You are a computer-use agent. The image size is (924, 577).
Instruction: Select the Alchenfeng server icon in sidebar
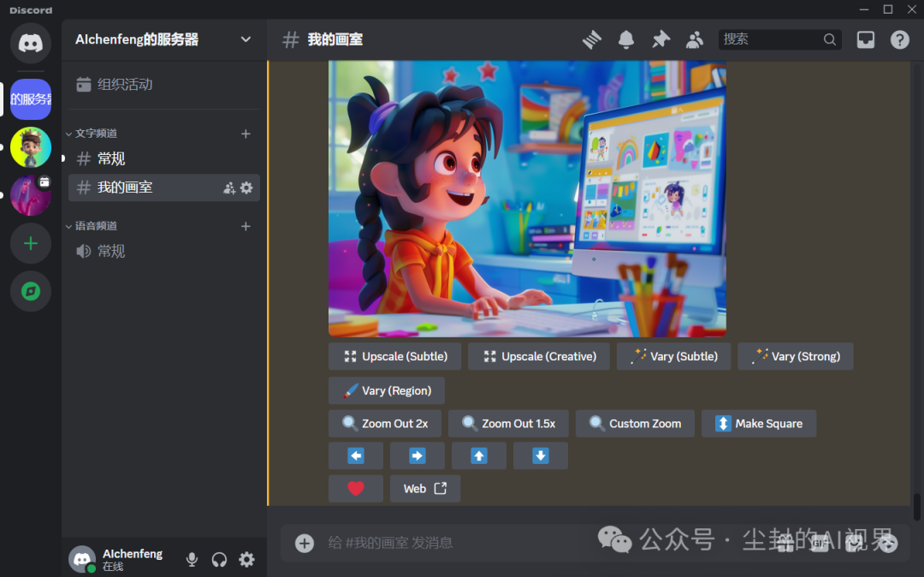pyautogui.click(x=31, y=99)
